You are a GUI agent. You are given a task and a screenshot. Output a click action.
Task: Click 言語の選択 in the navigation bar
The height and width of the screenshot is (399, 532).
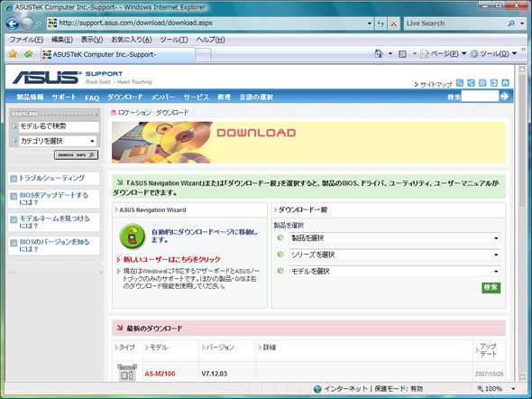coord(256,97)
